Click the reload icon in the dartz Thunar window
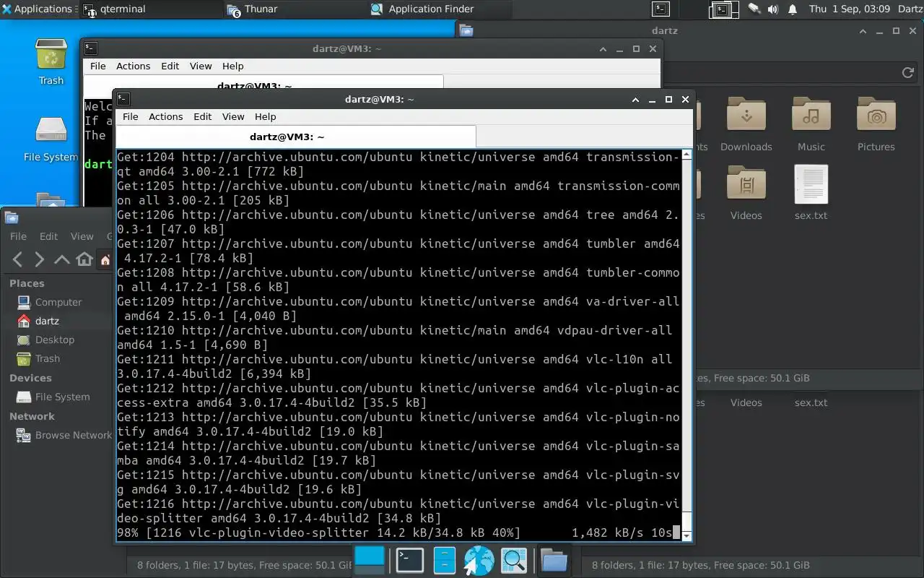The width and height of the screenshot is (924, 578). [908, 72]
